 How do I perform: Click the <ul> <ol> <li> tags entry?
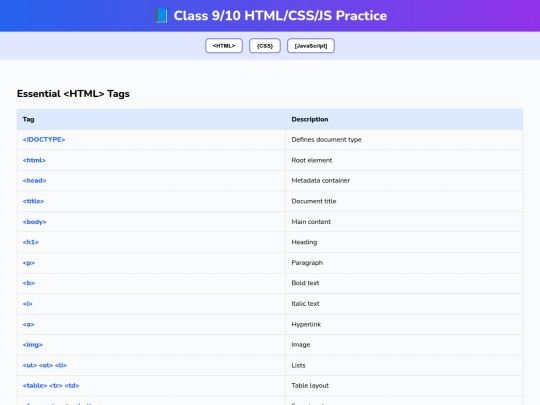[45, 365]
